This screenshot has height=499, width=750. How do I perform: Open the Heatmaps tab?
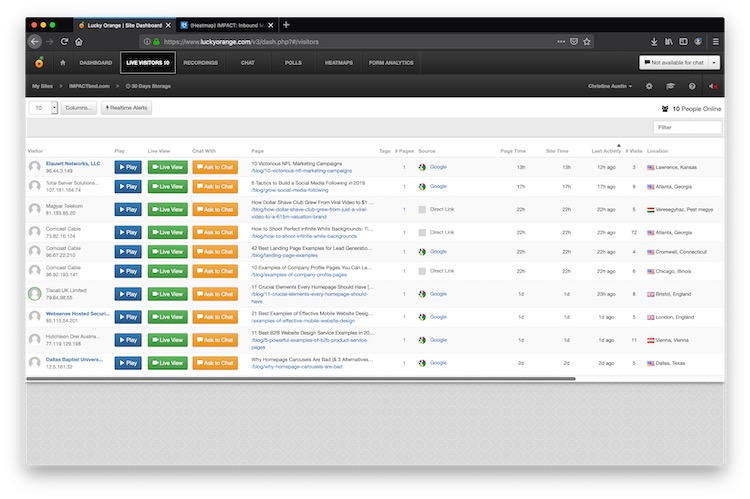(339, 63)
